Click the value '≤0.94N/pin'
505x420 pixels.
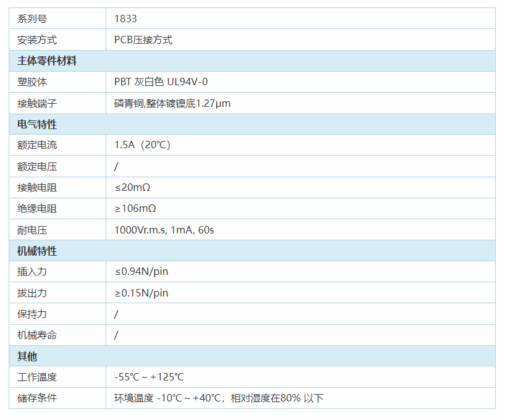(142, 272)
